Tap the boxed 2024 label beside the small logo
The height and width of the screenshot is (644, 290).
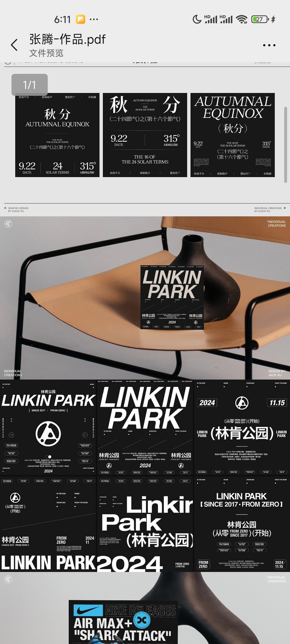point(207,403)
